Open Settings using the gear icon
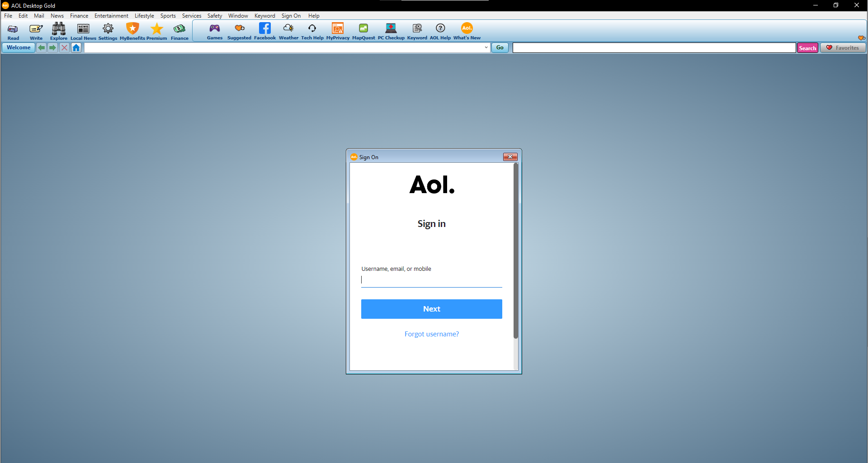 pos(108,31)
